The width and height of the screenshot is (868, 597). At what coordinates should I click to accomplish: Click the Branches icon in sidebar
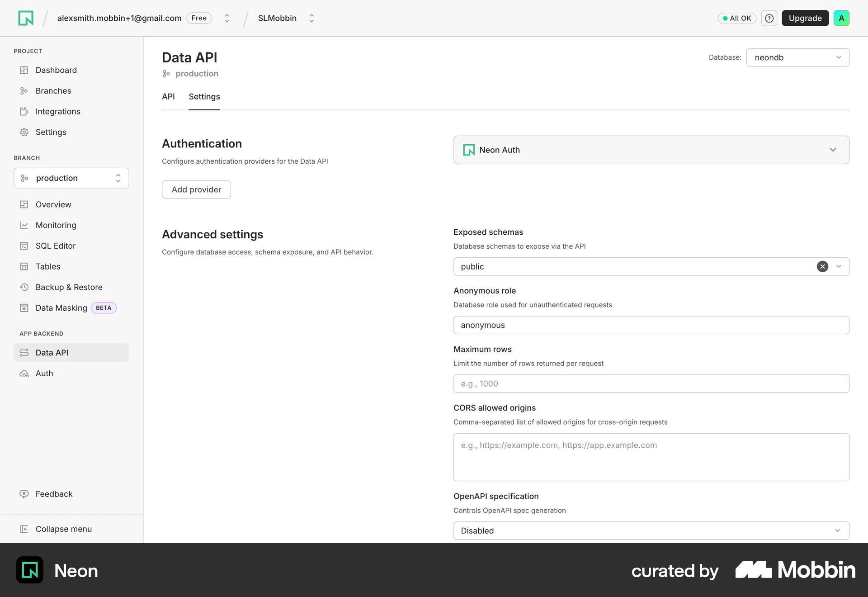pos(24,91)
